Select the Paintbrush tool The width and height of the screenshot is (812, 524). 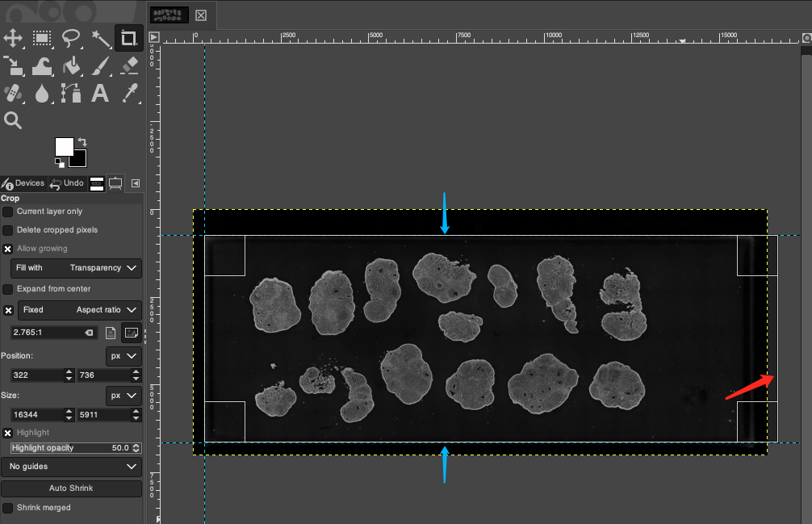(x=100, y=65)
